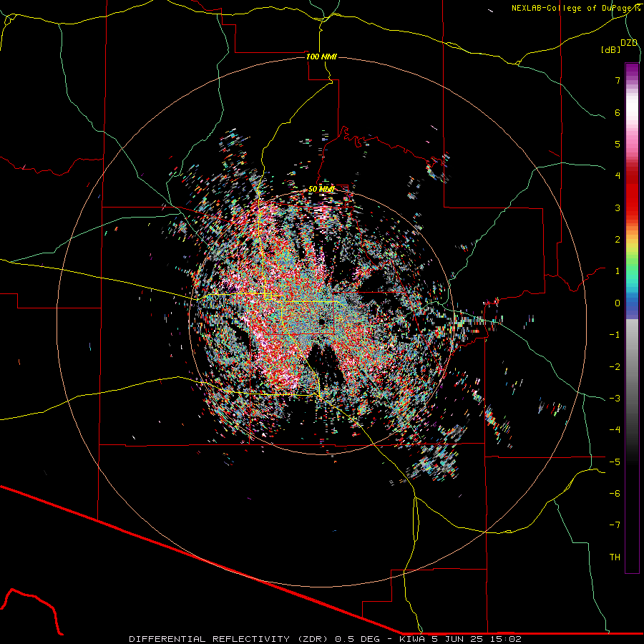
Task: Click the "-7" value on the dB scale
Action: [615, 525]
